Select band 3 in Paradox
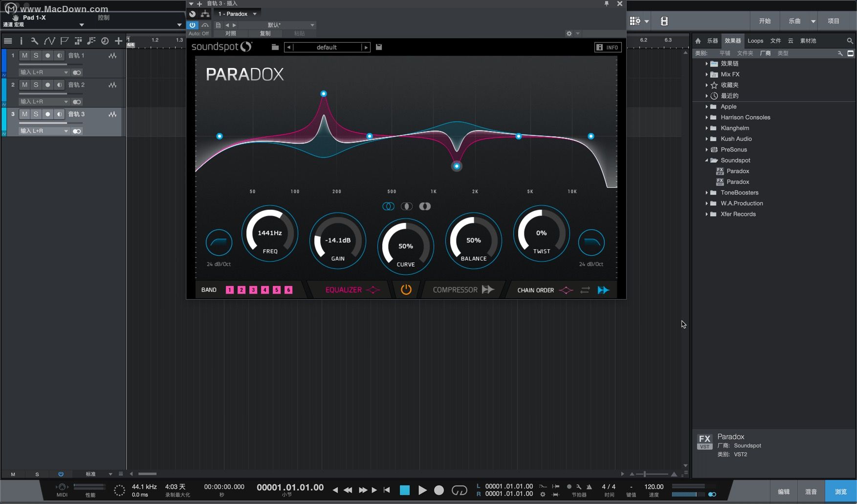Screen dimensions: 857x504 coord(253,290)
